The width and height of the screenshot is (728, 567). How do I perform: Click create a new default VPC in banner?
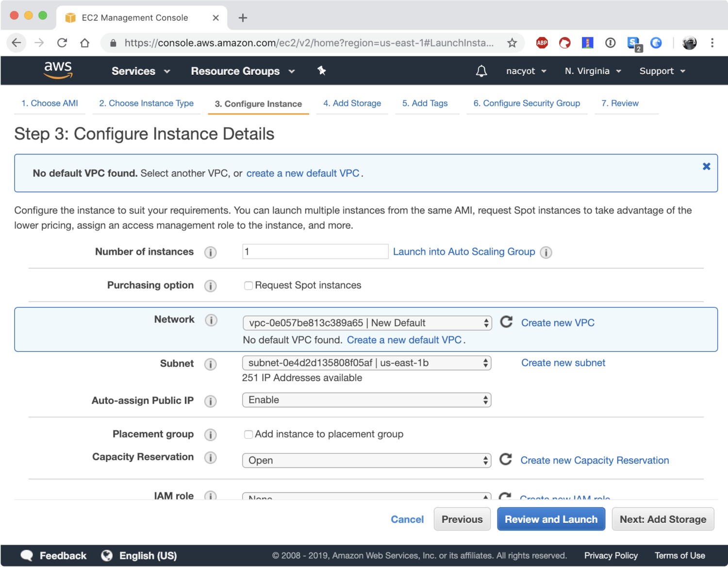click(303, 173)
